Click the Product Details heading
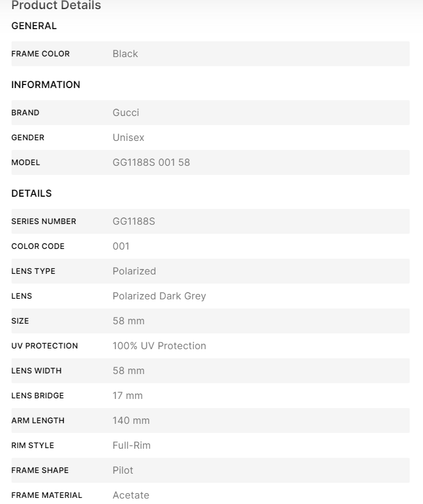Screen dimensions: 423x504 click(x=56, y=6)
